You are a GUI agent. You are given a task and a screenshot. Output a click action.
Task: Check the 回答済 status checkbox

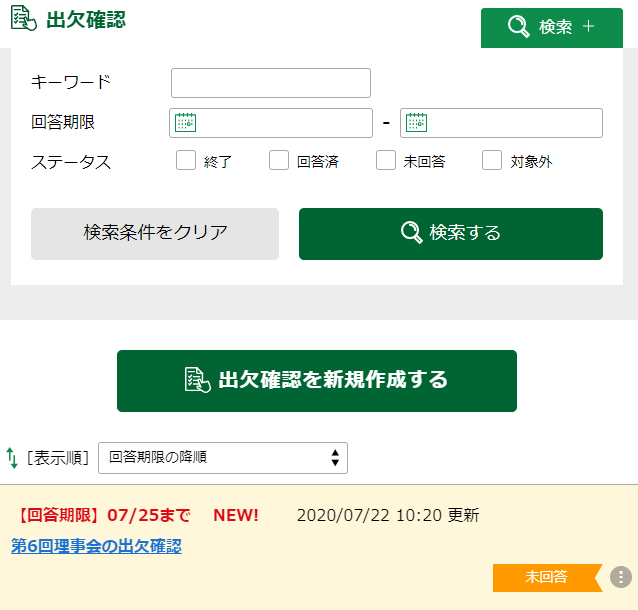tap(279, 161)
